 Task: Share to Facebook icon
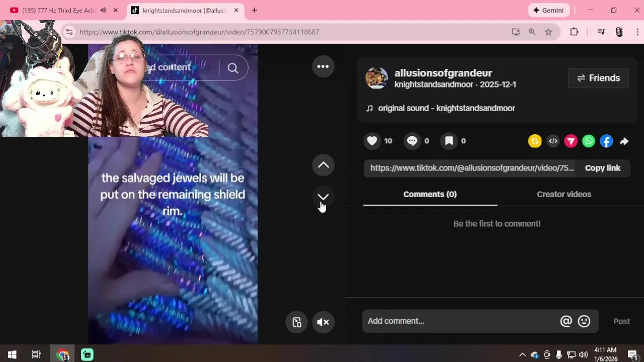click(x=606, y=141)
